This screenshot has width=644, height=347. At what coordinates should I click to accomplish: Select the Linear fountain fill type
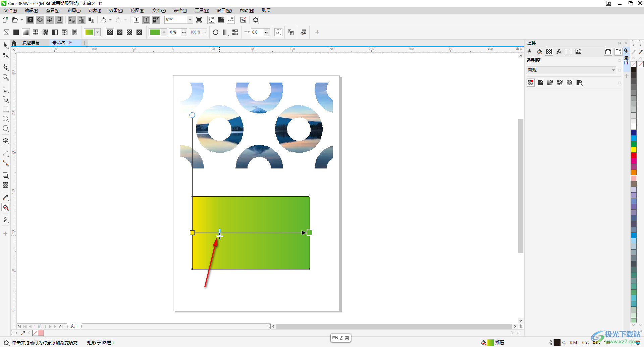pyautogui.click(x=110, y=32)
